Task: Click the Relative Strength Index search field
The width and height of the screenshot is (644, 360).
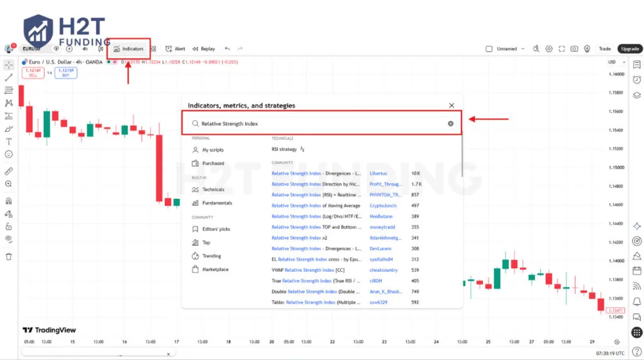Action: pos(321,123)
